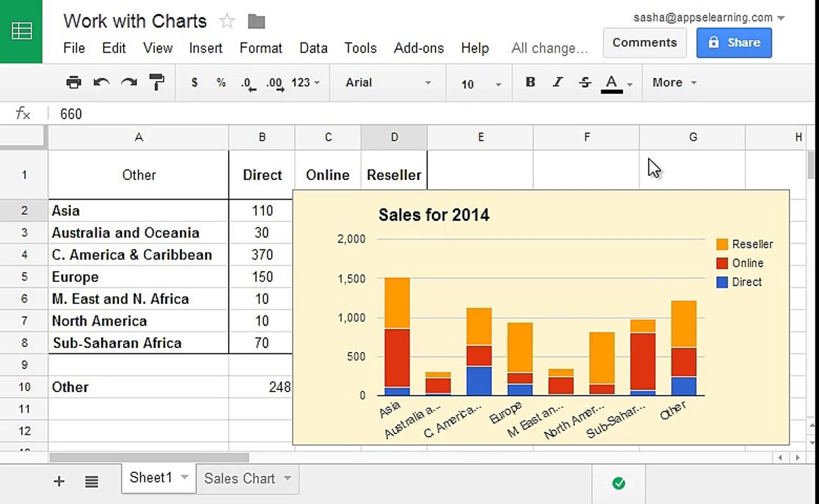Open the Arial font dropdown
The width and height of the screenshot is (819, 504).
click(x=388, y=83)
